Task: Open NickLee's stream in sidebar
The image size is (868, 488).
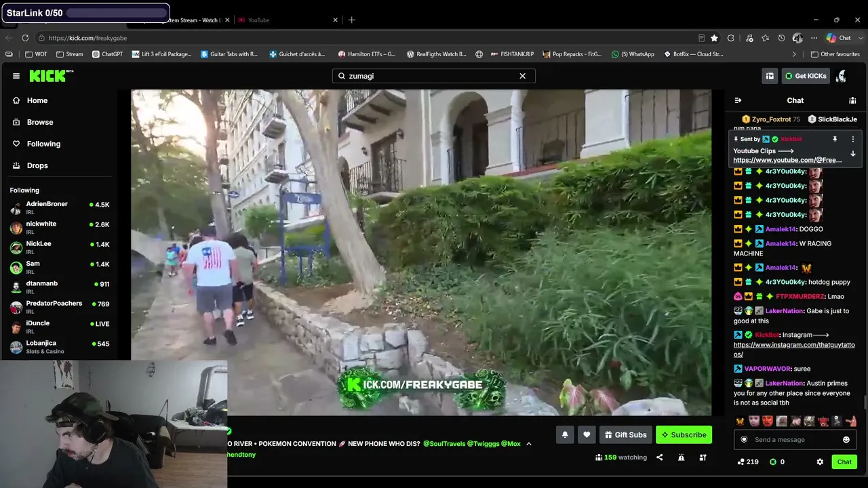Action: pos(60,247)
